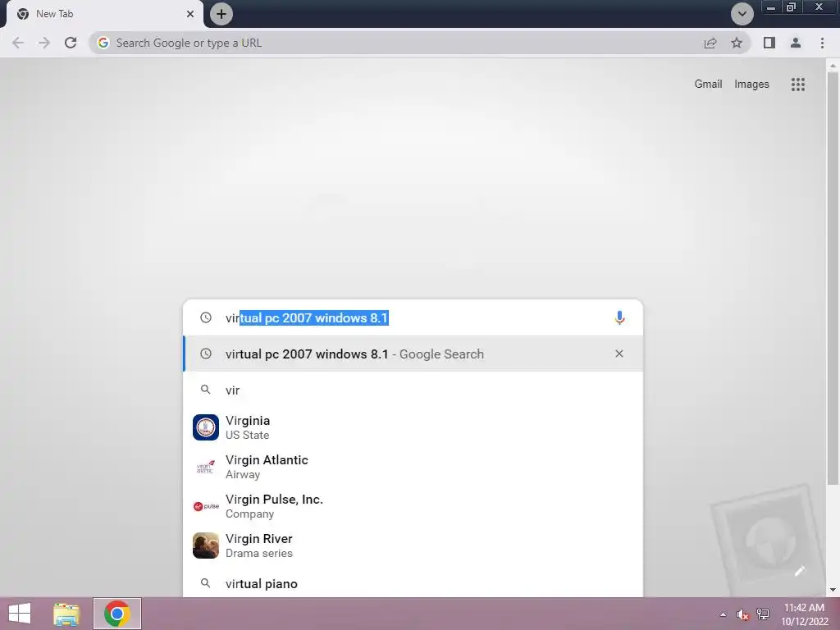
Task: Click the Virginia state seal thumbnail
Action: tap(206, 427)
